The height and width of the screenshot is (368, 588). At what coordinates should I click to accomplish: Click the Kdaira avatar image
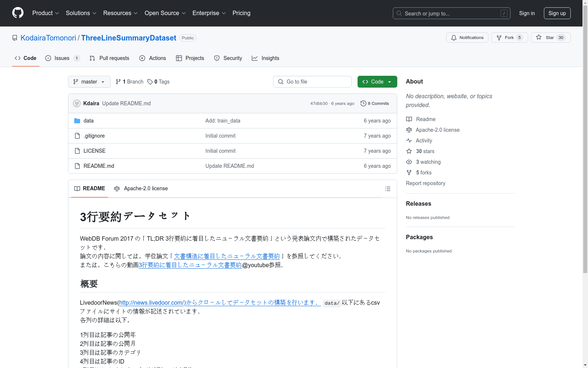coord(77,103)
